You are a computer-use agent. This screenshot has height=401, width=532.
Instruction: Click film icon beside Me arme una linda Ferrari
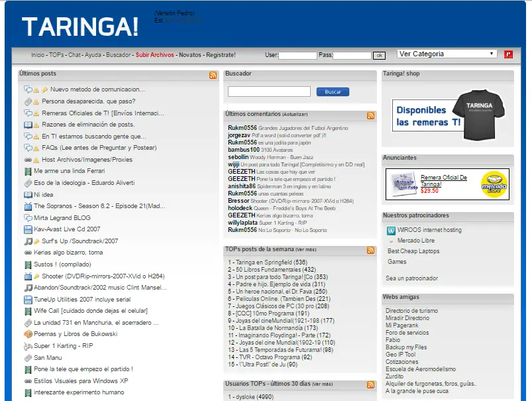[28, 171]
